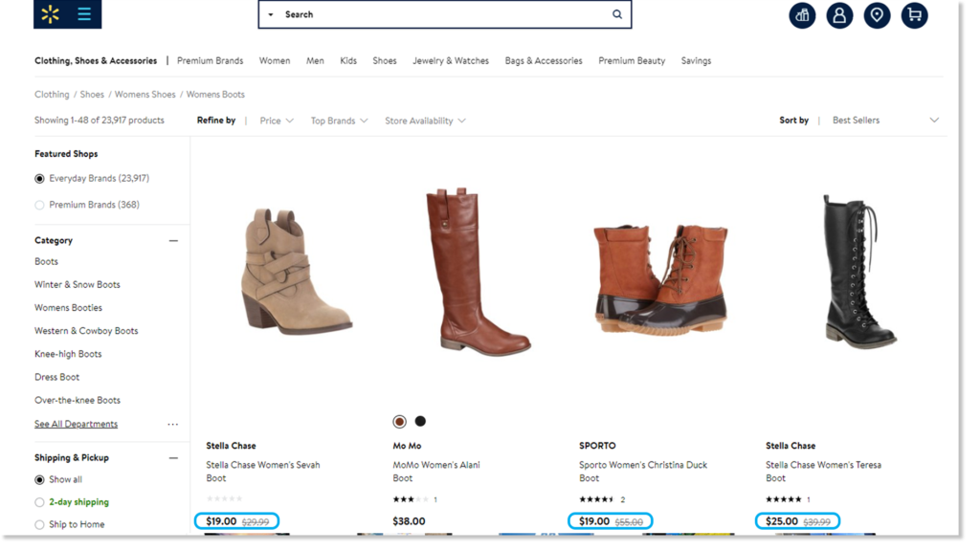Open the black Teresa lace-up boot image
Screen dimensions: 980x551
point(860,272)
